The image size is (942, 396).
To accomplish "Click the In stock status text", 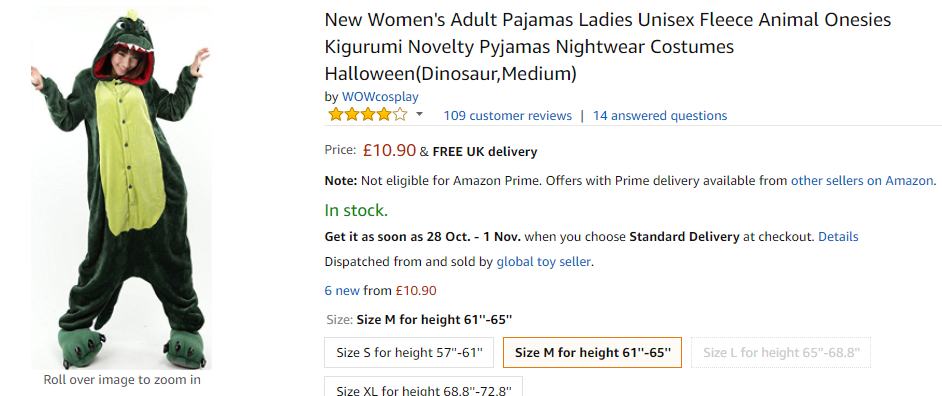I will 356,210.
